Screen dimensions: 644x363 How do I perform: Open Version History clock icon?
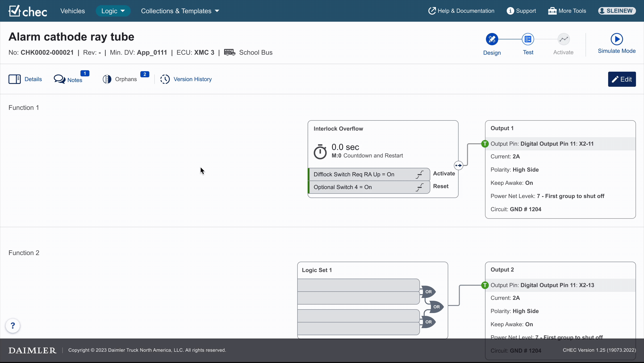pyautogui.click(x=165, y=79)
